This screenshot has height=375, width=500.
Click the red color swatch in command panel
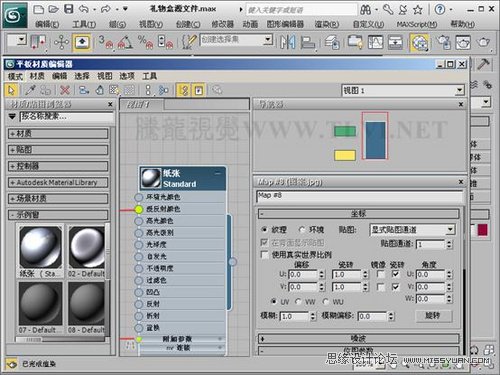(482, 230)
